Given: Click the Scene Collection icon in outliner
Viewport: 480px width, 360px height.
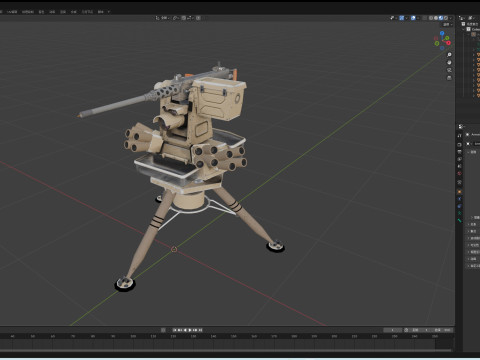Looking at the screenshot, I should coord(463,24).
